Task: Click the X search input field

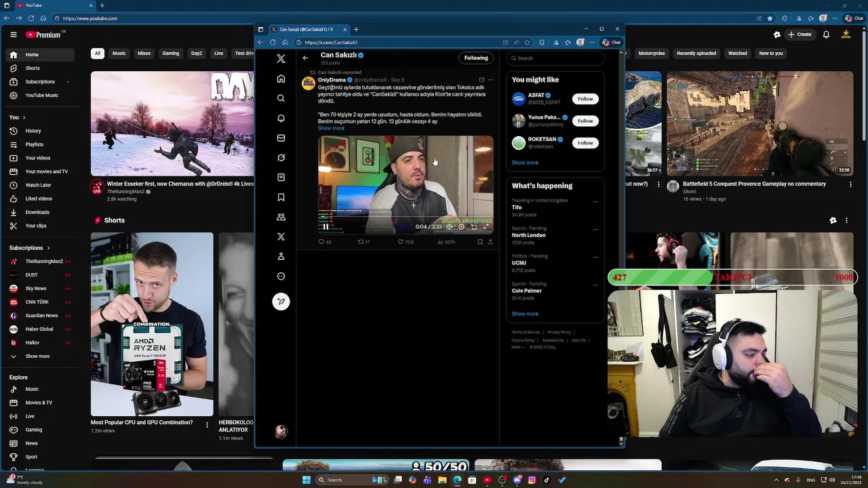Action: point(555,58)
